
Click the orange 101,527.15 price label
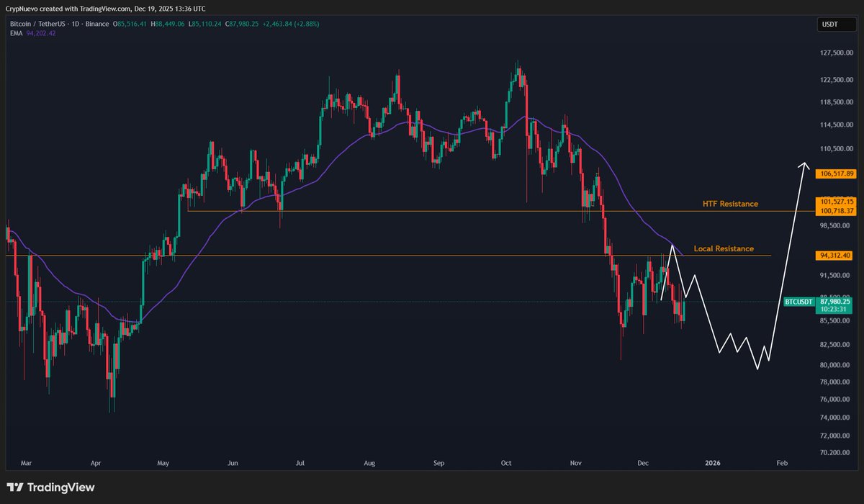tap(835, 202)
